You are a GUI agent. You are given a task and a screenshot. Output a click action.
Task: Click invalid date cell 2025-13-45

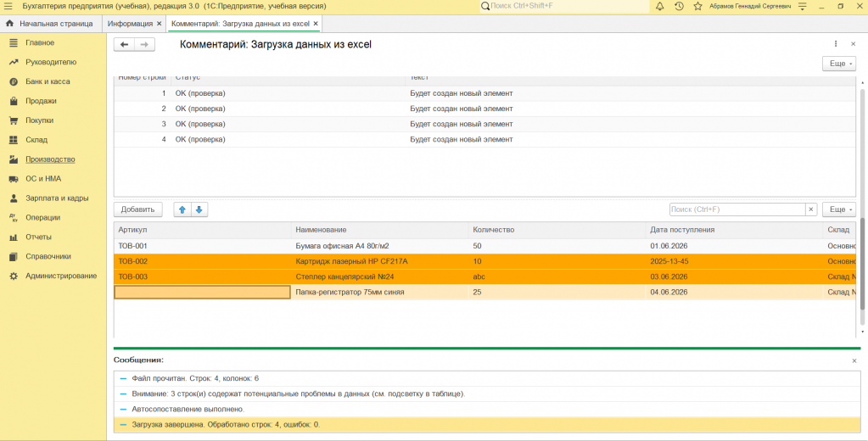(x=735, y=261)
